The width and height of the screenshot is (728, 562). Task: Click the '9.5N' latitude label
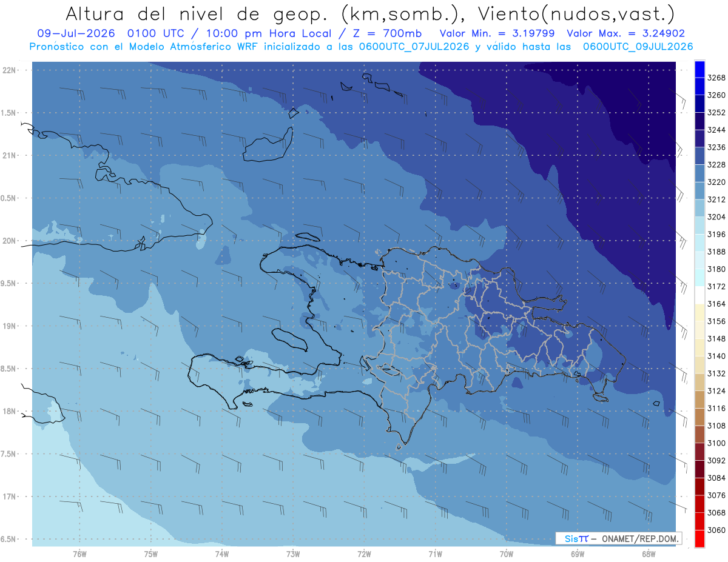coord(9,283)
